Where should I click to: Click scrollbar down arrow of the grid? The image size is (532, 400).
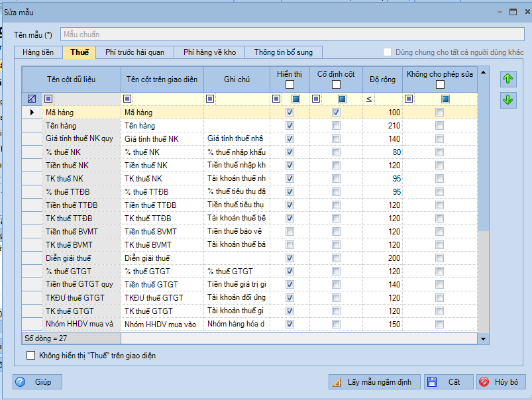pos(483,339)
